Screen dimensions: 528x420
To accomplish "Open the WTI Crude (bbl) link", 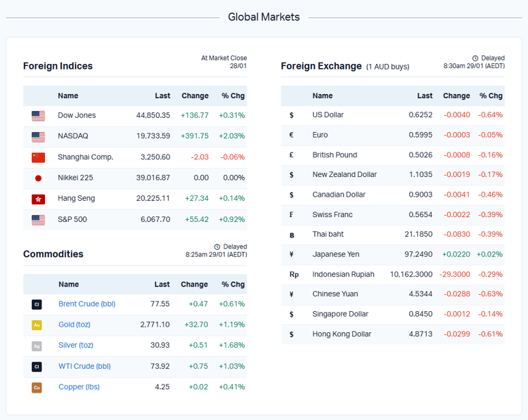I will [x=84, y=366].
